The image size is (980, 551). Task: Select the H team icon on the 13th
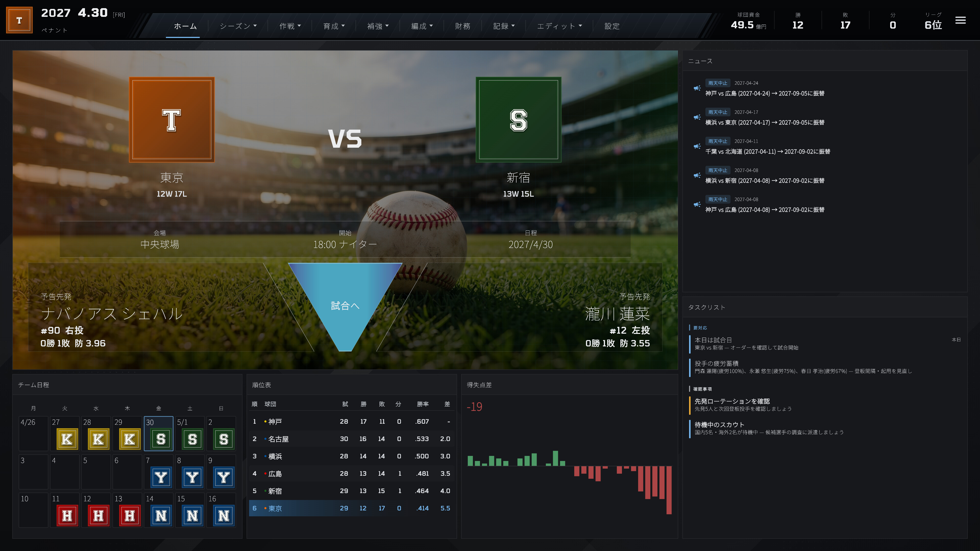(x=129, y=516)
